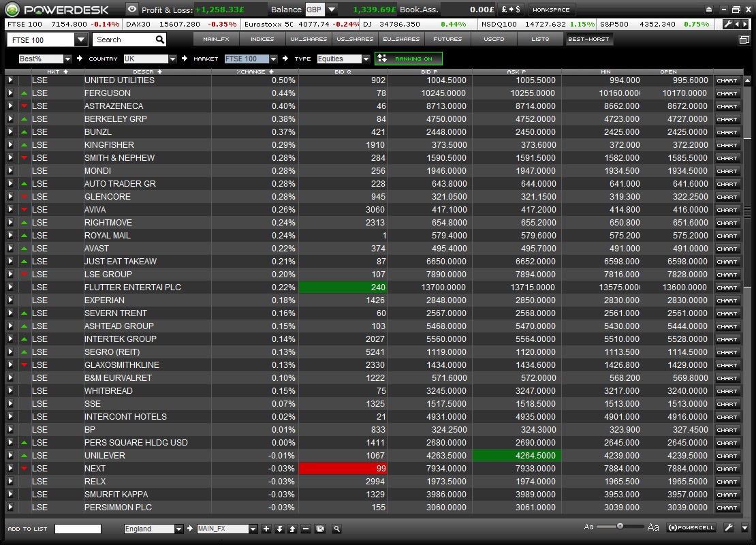
Task: Click the POWERCELL button
Action: point(692,528)
